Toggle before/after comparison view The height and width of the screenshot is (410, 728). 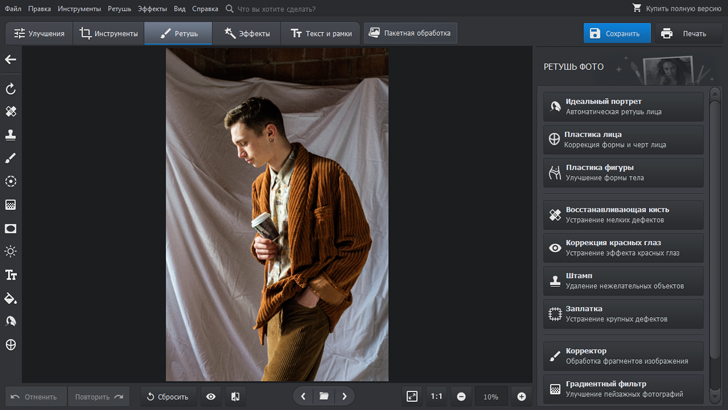(x=235, y=397)
